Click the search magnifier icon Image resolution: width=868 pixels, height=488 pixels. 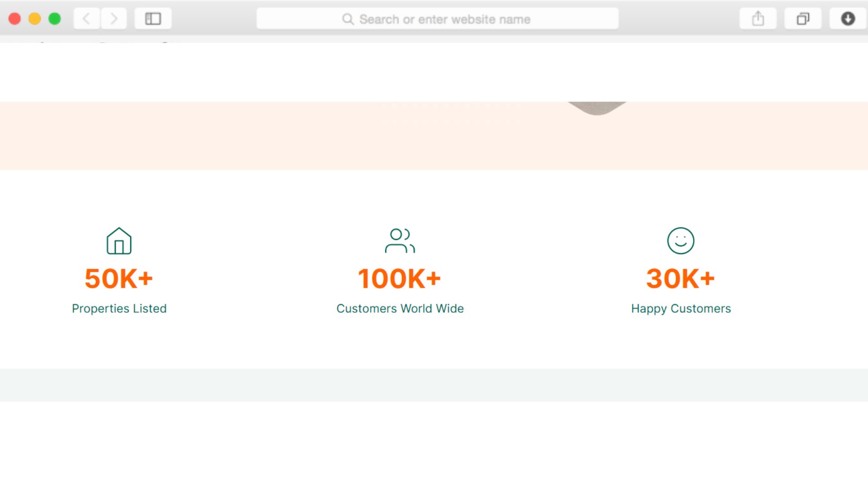tap(348, 19)
